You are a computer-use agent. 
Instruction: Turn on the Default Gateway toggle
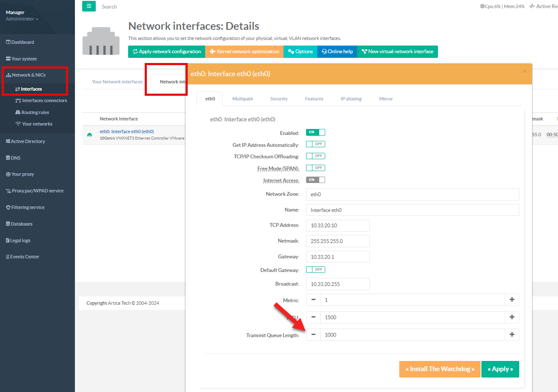click(x=315, y=270)
